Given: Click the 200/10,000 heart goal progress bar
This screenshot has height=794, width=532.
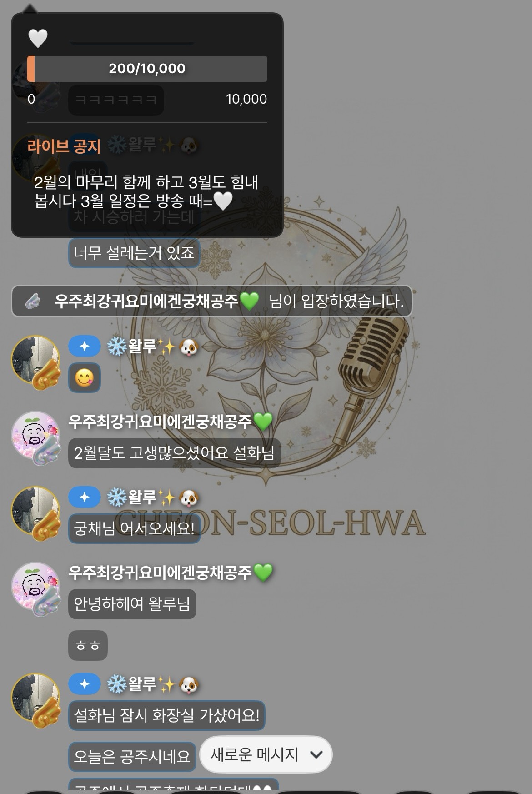Looking at the screenshot, I should click(147, 69).
